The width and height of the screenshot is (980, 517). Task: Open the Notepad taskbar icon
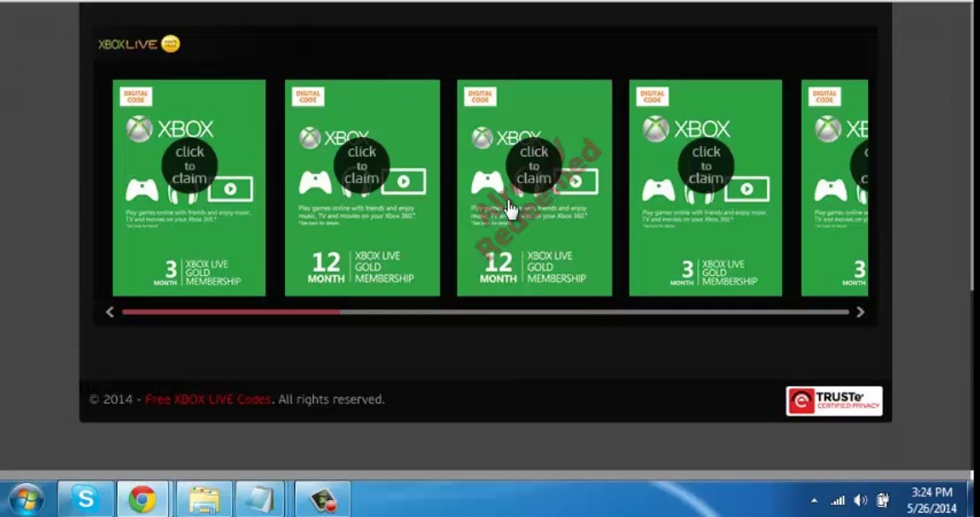click(260, 499)
